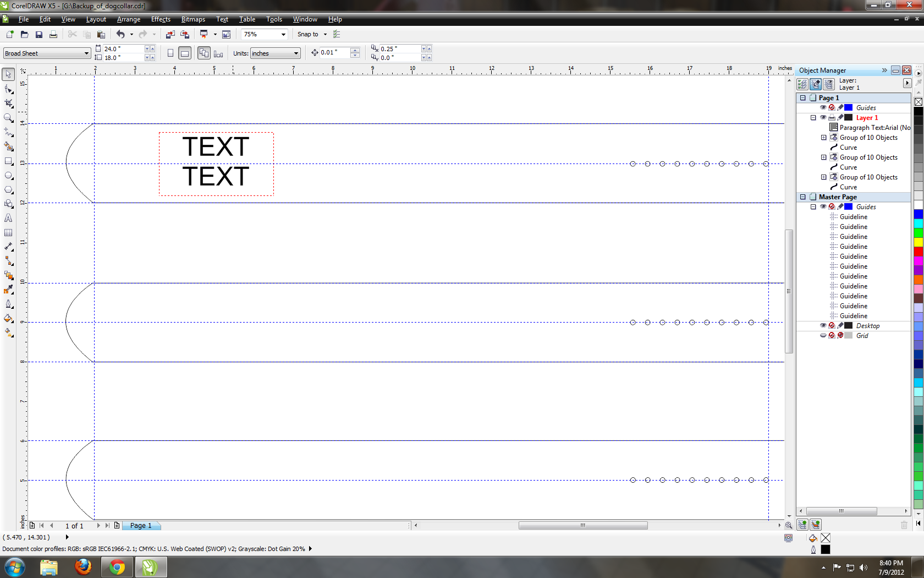Select the Ellipse tool
The image size is (924, 578).
click(x=8, y=175)
